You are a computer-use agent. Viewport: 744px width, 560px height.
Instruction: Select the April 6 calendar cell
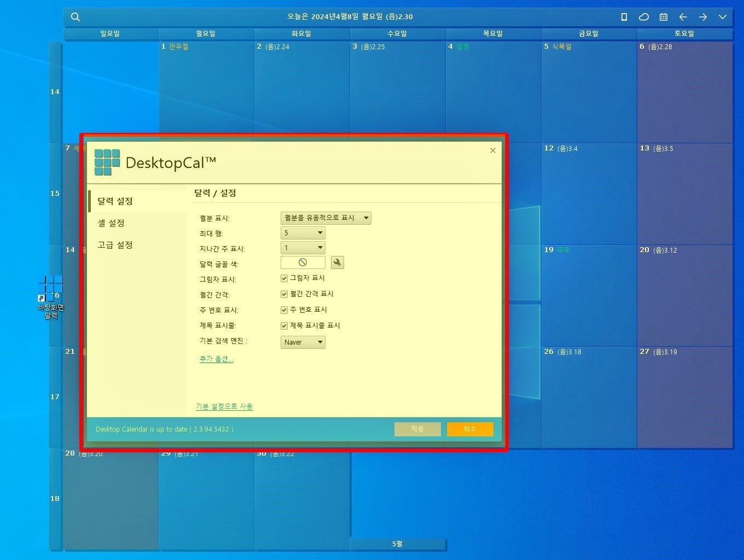[x=685, y=92]
